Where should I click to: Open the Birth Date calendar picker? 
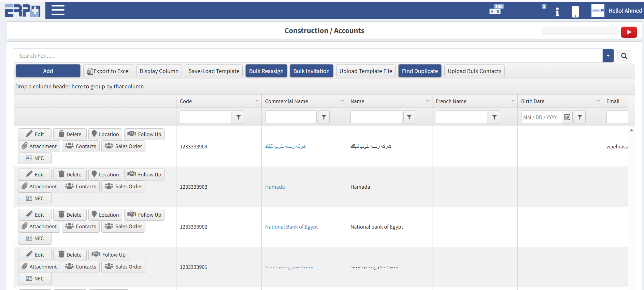pos(567,117)
